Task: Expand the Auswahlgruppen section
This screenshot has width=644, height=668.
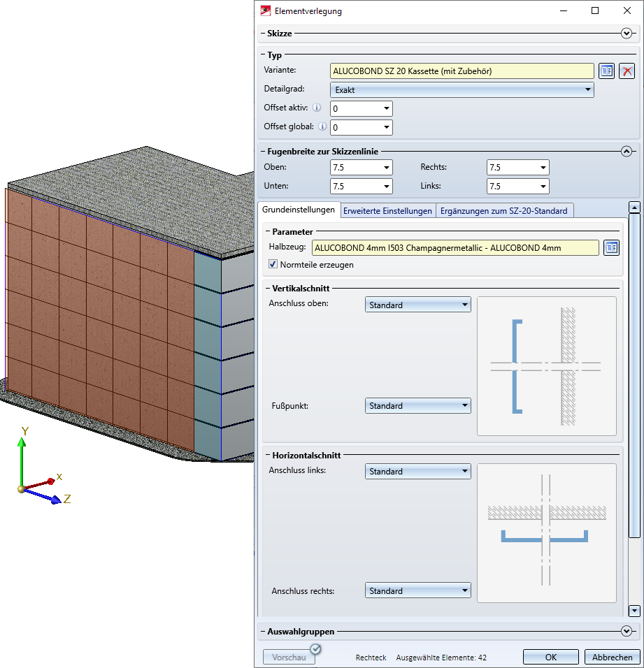Action: point(627,632)
